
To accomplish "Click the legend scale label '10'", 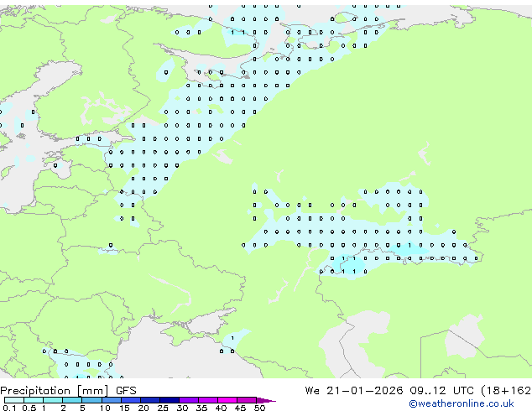I will (x=105, y=408).
